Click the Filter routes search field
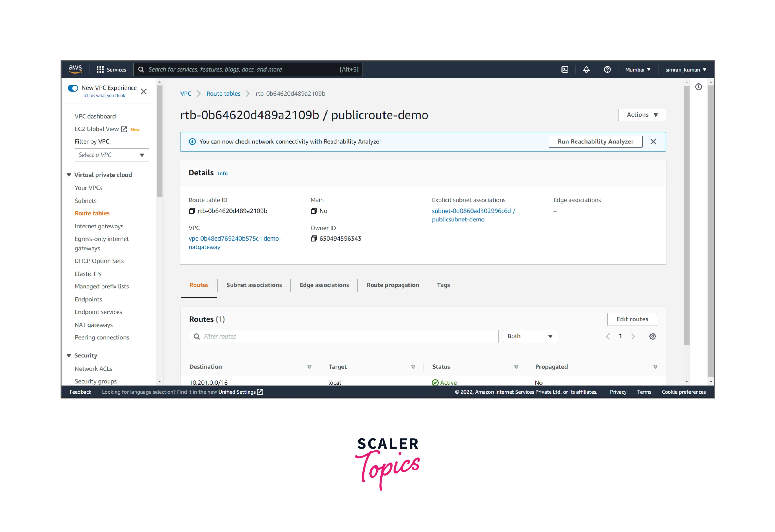 coord(343,336)
